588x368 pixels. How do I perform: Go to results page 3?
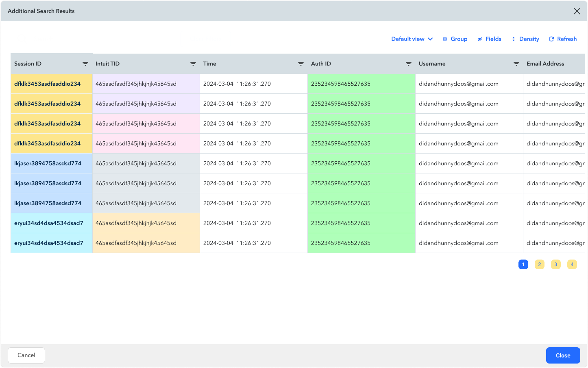(556, 264)
